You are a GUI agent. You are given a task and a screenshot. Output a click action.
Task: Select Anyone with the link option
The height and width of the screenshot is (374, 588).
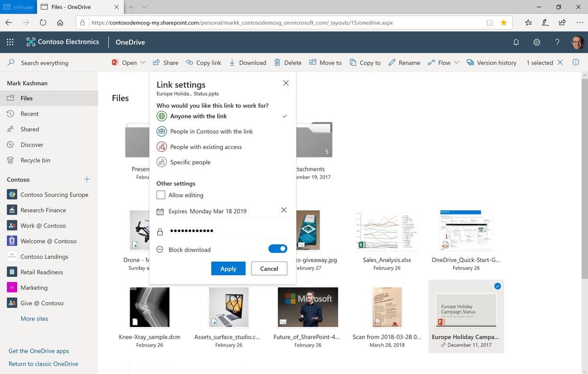pyautogui.click(x=222, y=116)
